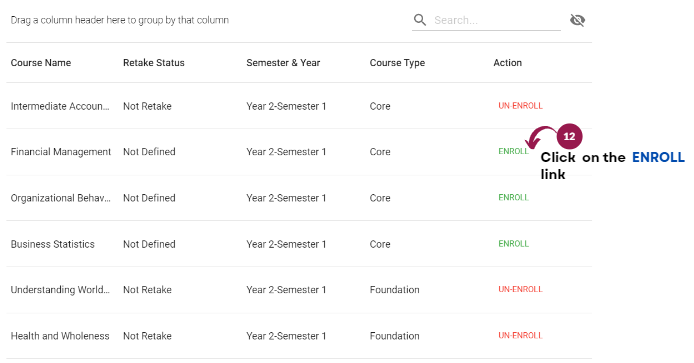Screen dimensions: 694x363
Task: Un-enroll from Health and Wholeness course
Action: (x=520, y=335)
